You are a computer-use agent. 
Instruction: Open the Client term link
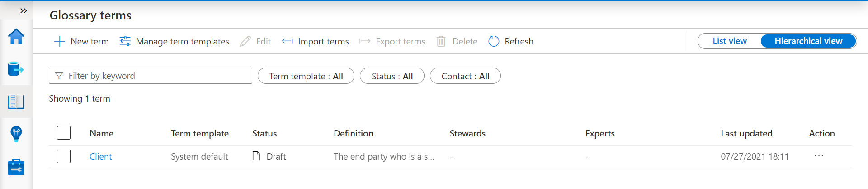(x=100, y=156)
